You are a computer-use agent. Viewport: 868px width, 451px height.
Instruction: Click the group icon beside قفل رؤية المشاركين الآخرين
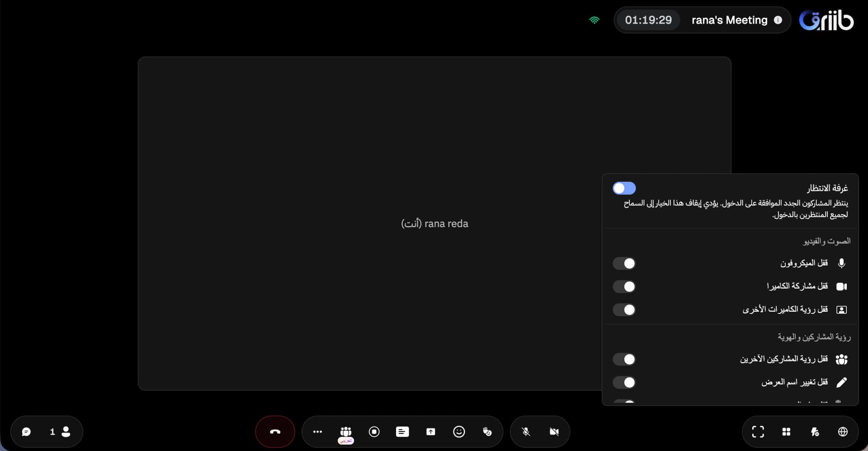pos(841,359)
